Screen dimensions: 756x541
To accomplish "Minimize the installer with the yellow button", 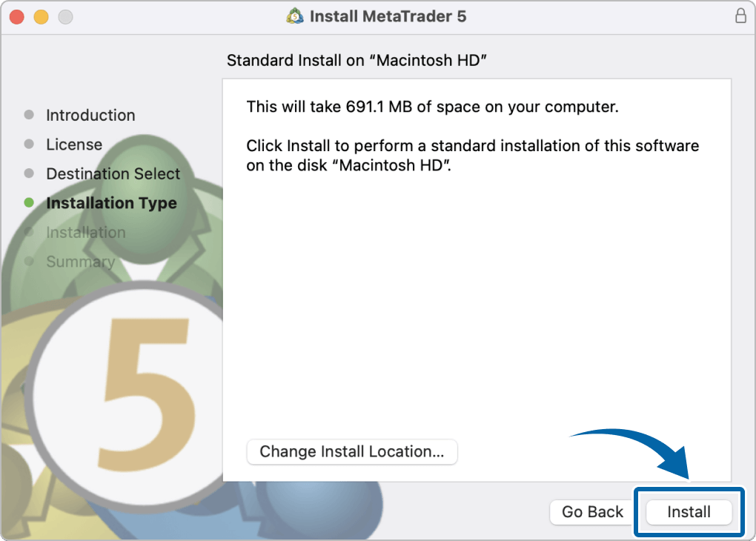I will (41, 17).
